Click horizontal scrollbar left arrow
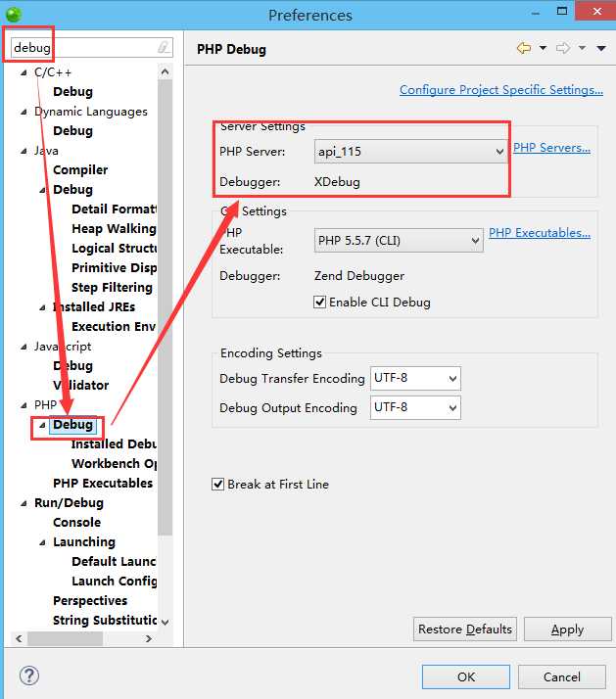The height and width of the screenshot is (699, 616). (x=19, y=638)
